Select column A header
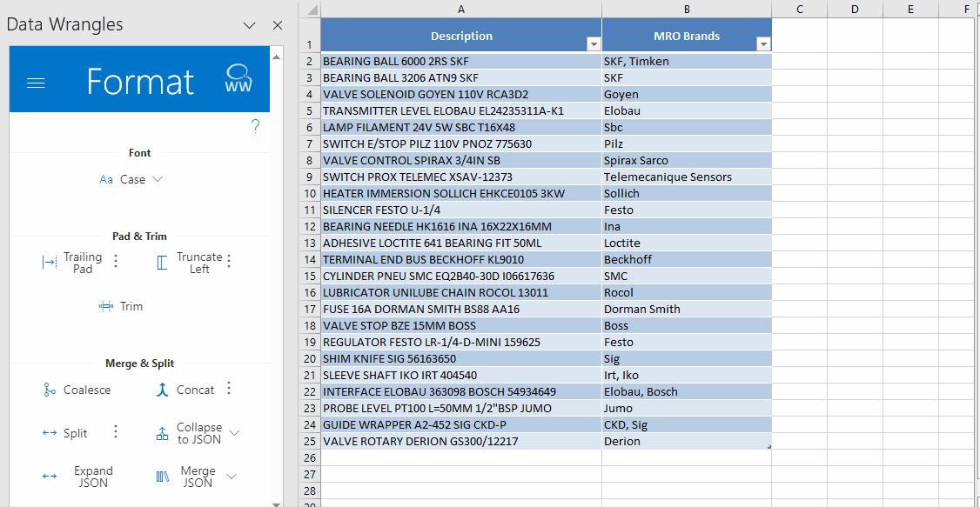The width and height of the screenshot is (980, 507). click(x=461, y=10)
